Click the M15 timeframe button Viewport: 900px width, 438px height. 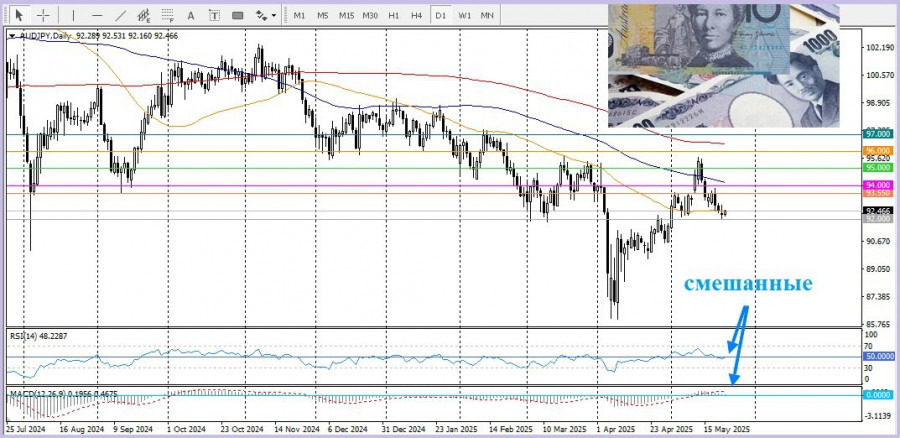point(346,16)
